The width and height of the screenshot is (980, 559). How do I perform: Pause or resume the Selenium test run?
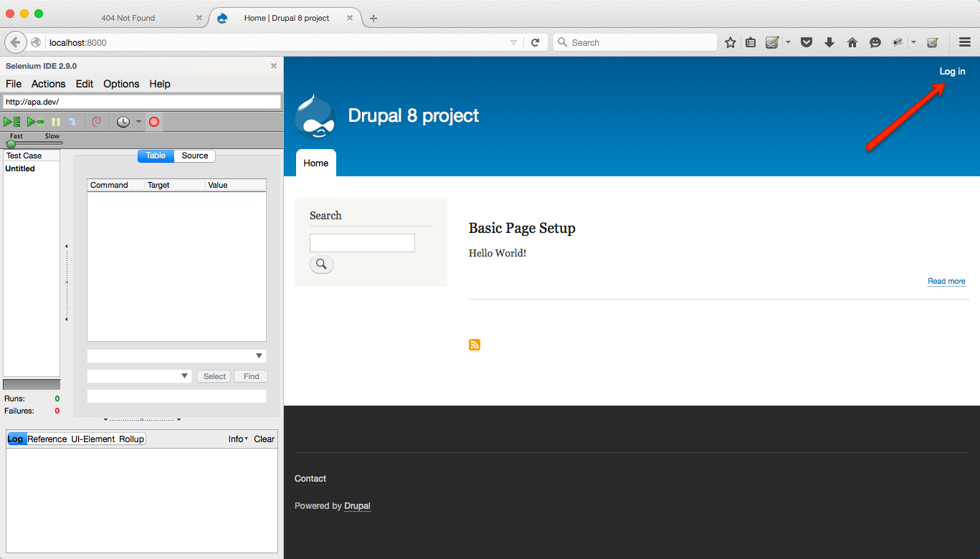(x=56, y=122)
